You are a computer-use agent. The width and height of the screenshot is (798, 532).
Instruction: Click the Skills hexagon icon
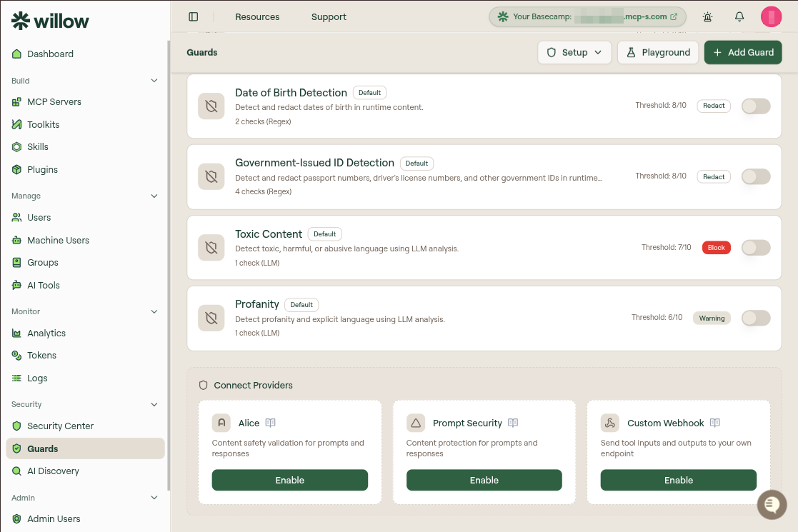17,147
